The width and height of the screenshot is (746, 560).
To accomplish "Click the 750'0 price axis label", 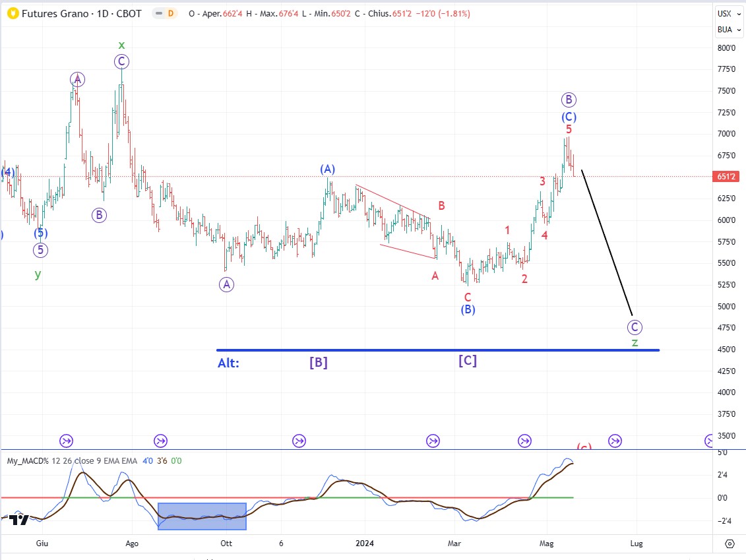I will pyautogui.click(x=726, y=91).
